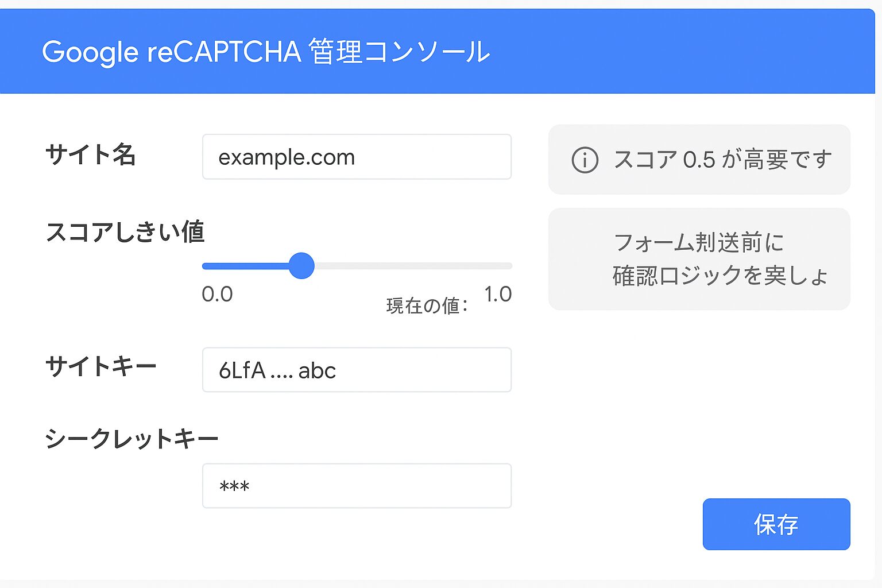The width and height of the screenshot is (882, 588).
Task: Click the masked *** secret value
Action: (234, 487)
